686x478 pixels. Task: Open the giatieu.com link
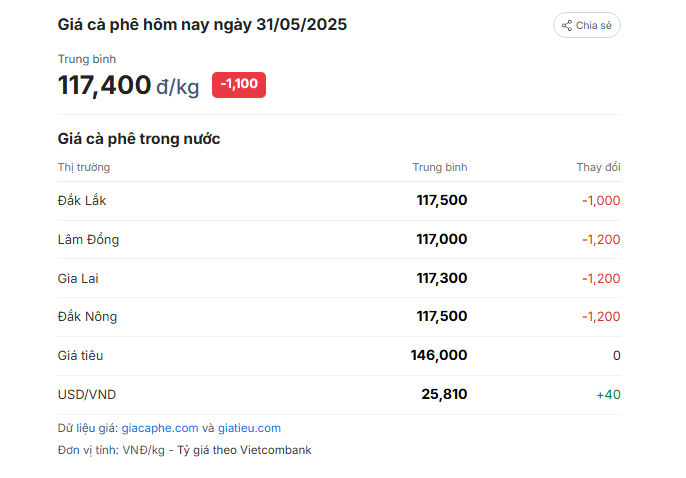249,428
